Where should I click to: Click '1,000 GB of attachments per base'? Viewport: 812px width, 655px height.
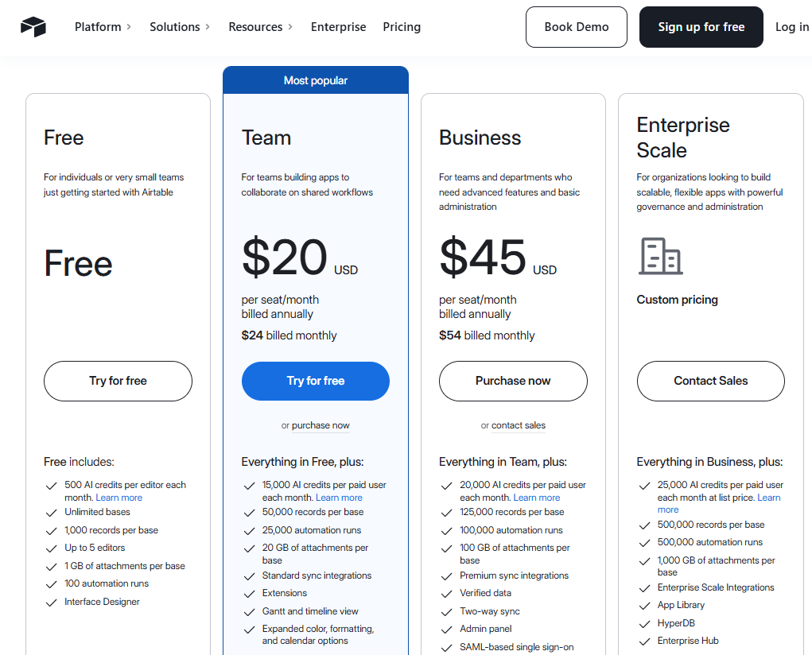pyautogui.click(x=717, y=567)
